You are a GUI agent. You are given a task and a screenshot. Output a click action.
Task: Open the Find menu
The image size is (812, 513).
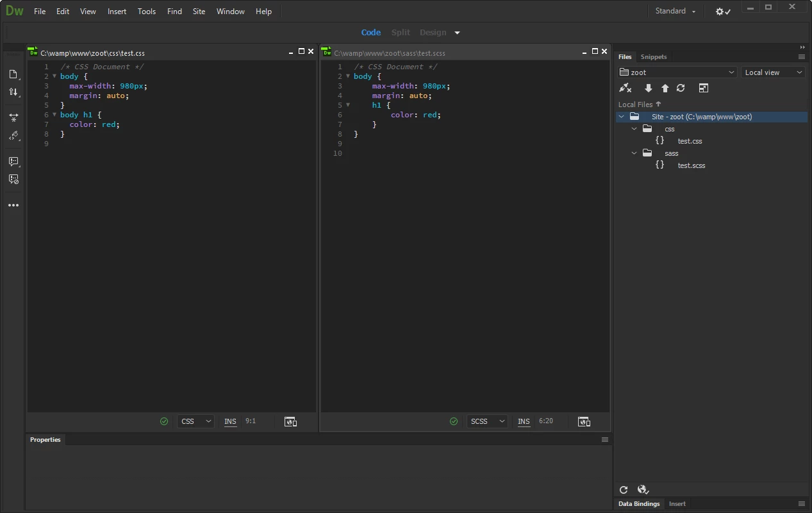coord(174,12)
